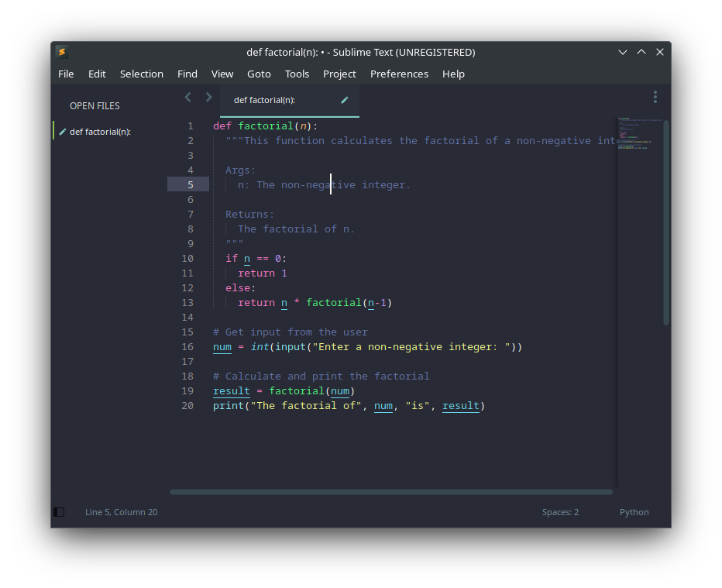Screen dimensions: 722x588
Task: Open the Preferences menu
Action: pos(399,74)
